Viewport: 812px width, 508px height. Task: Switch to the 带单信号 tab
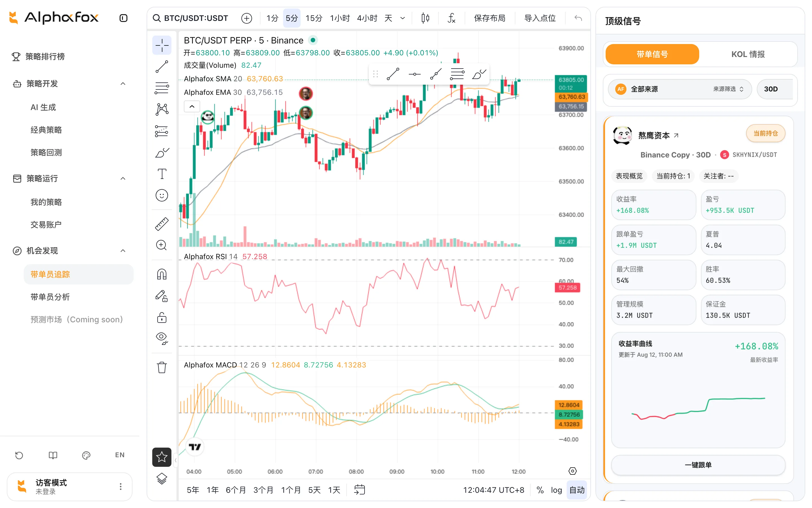click(652, 54)
